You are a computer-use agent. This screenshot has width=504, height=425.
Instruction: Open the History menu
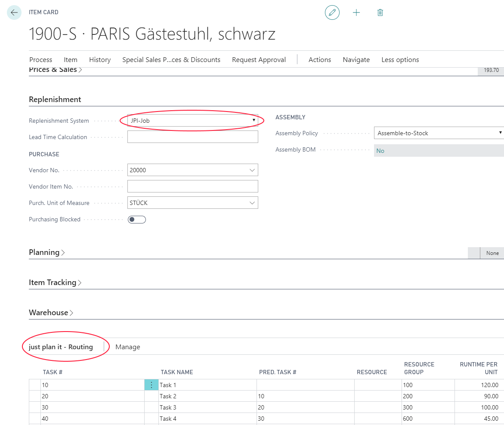[100, 60]
